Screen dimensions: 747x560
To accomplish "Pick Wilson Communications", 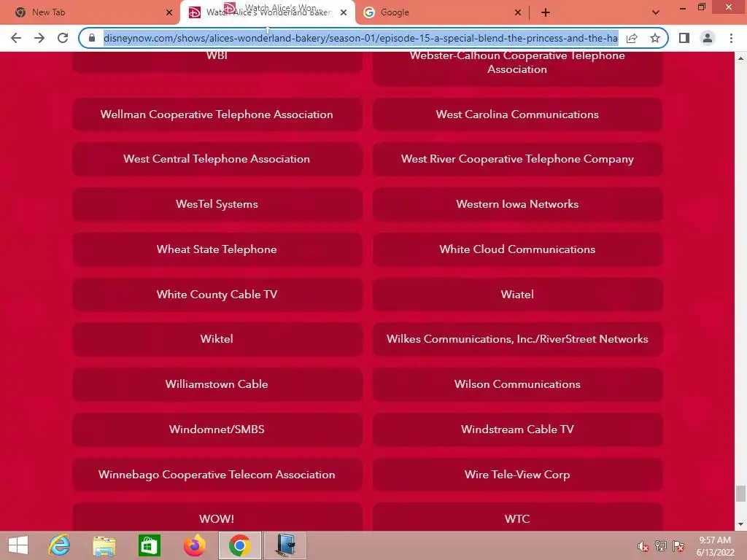I will coord(517,384).
